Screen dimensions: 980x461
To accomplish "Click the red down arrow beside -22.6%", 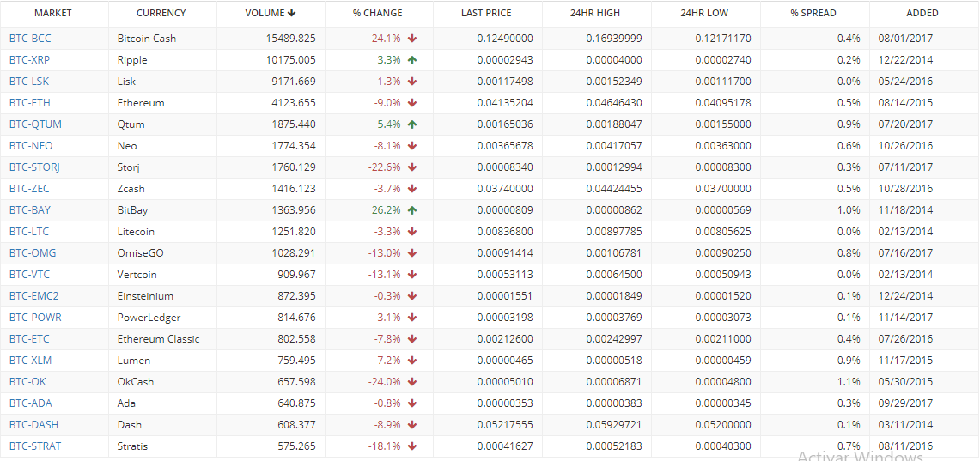I will pos(412,167).
